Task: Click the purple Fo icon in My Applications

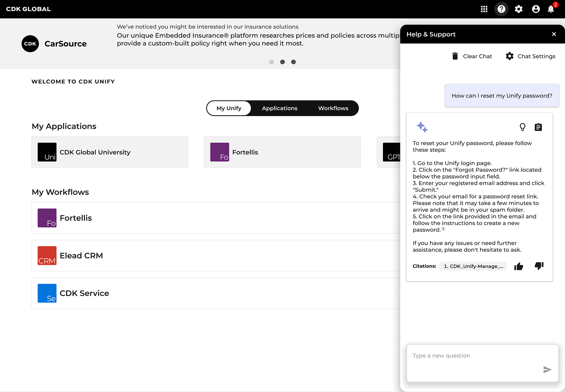Action: [220, 152]
